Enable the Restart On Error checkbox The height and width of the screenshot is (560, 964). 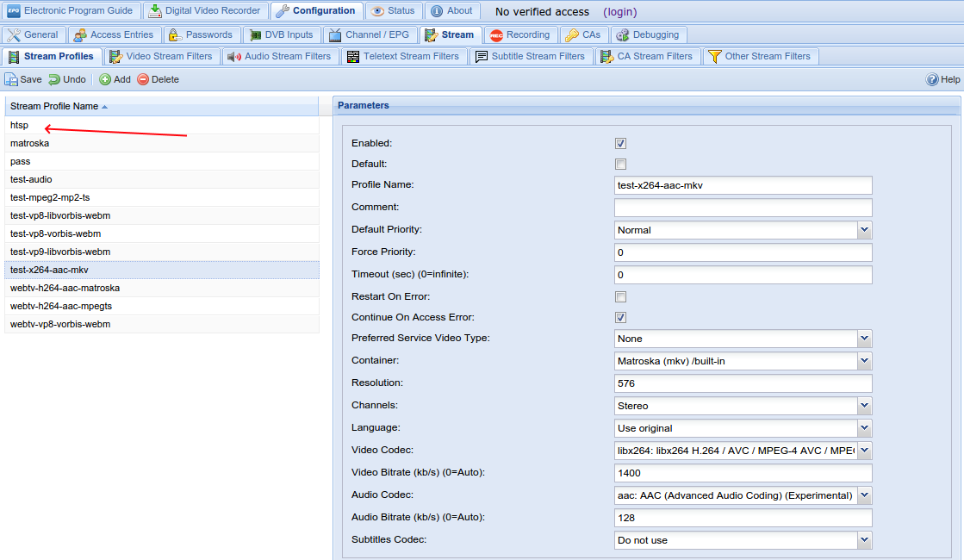click(620, 296)
